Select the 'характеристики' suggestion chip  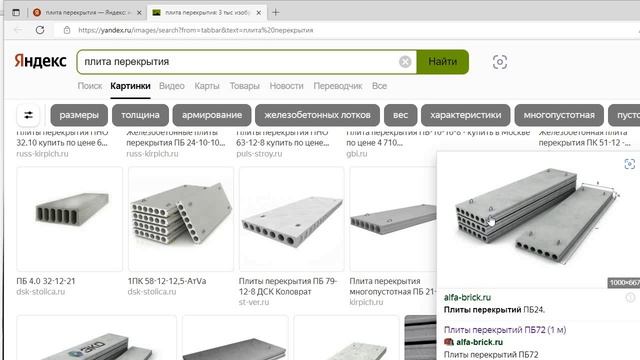pyautogui.click(x=466, y=115)
